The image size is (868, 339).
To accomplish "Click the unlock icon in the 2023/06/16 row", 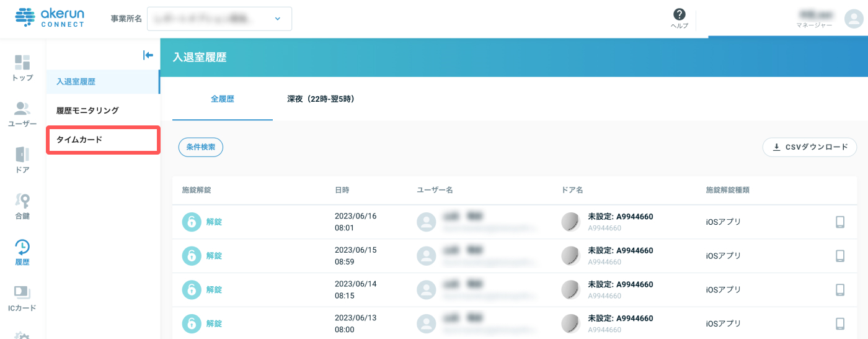I will pos(192,222).
